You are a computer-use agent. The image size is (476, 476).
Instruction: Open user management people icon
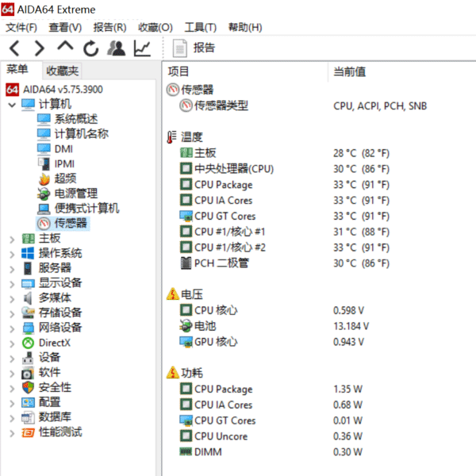click(117, 48)
